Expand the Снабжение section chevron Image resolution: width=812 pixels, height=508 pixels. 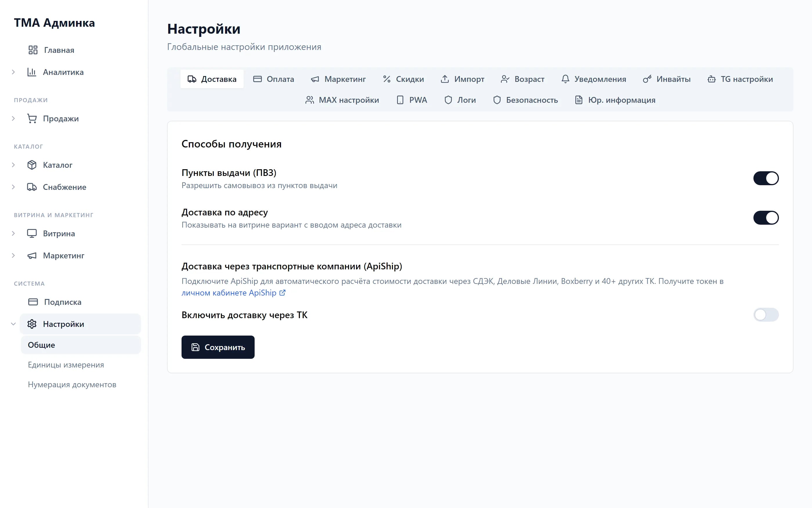click(x=13, y=187)
